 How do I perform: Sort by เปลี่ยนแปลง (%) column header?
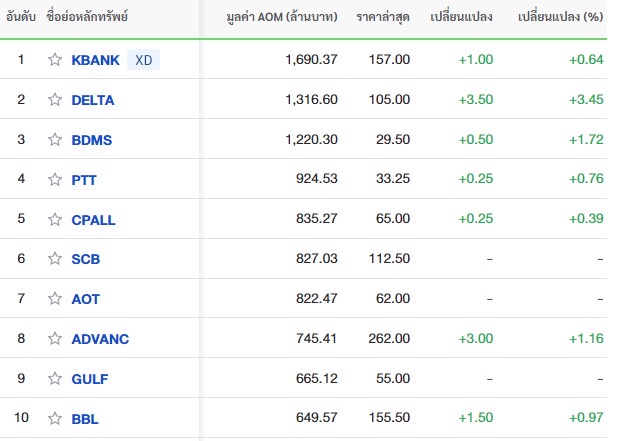[560, 17]
